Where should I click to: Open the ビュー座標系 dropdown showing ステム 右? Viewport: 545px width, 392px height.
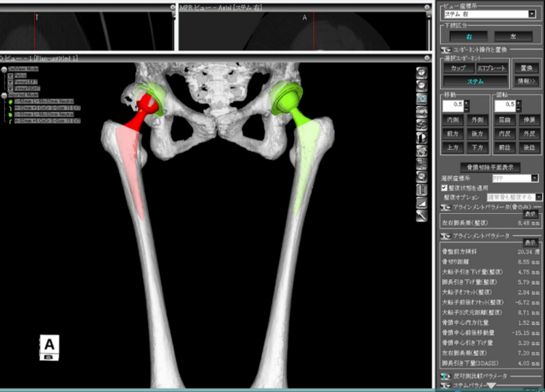(531, 14)
